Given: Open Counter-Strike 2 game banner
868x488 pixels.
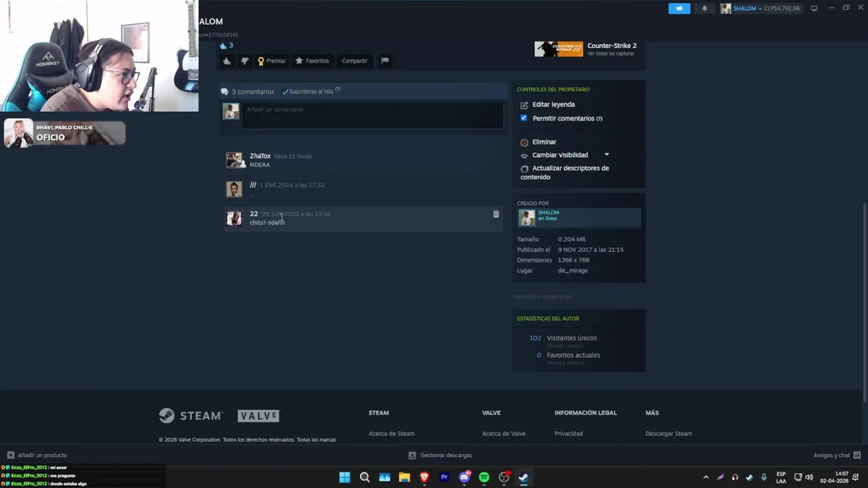Looking at the screenshot, I should pyautogui.click(x=559, y=49).
